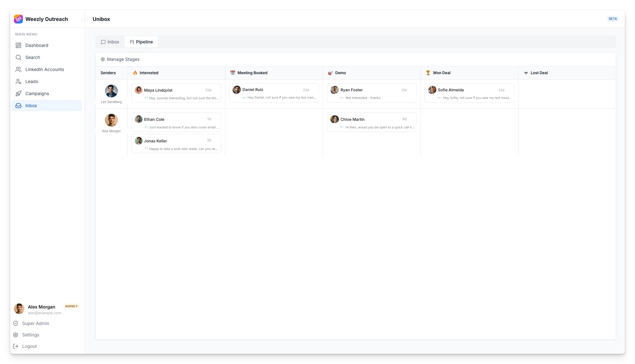
Task: Click the Search magnifier icon
Action: (x=18, y=57)
